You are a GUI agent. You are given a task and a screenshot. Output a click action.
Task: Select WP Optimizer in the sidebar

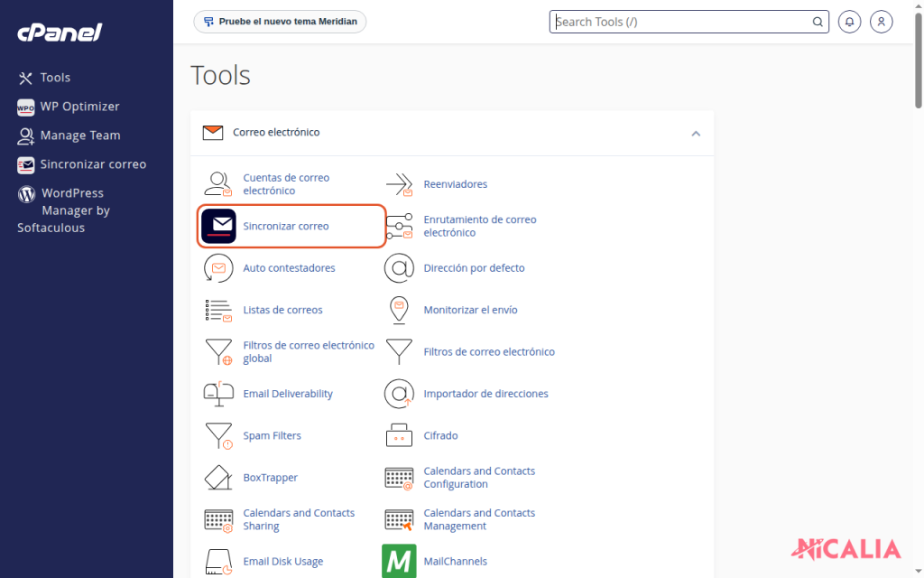69,107
